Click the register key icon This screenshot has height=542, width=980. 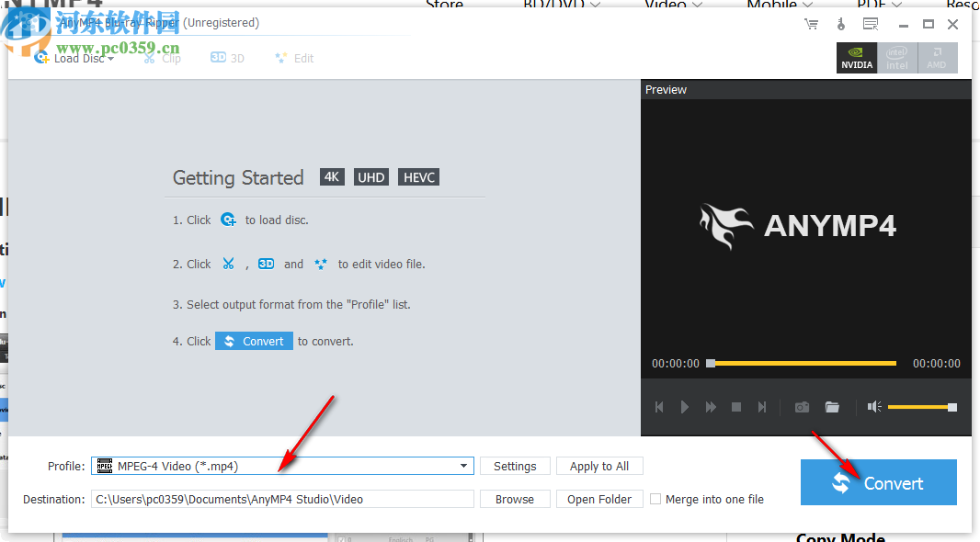pos(841,25)
